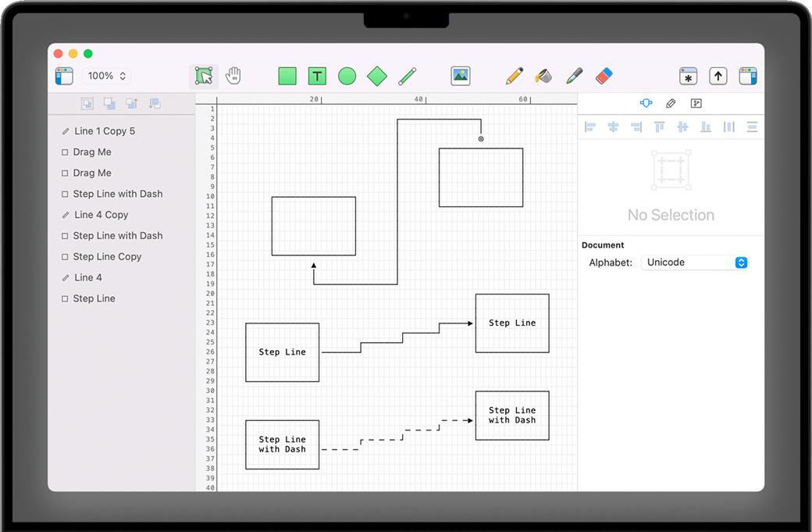Click the bring forward icon in sidebar
This screenshot has width=812, height=532.
pyautogui.click(x=132, y=104)
